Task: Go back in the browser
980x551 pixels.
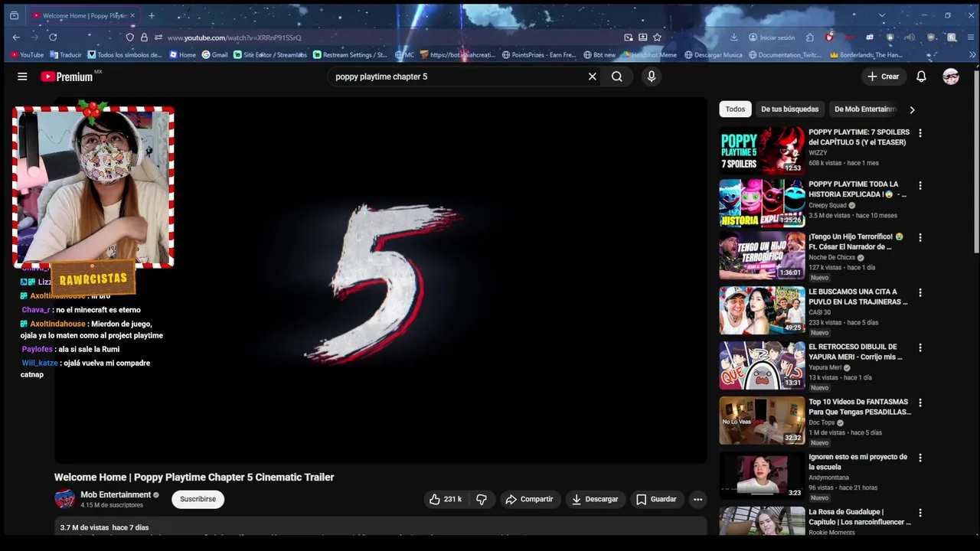Action: [16, 37]
